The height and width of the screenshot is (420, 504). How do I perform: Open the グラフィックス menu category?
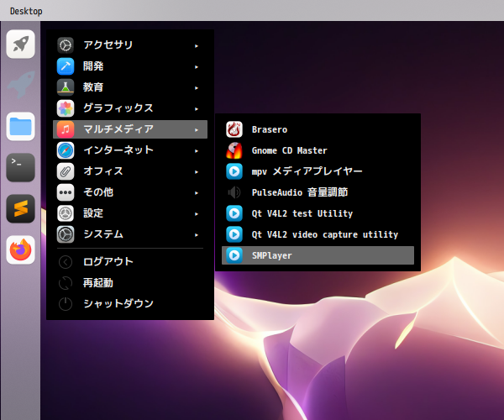click(130, 108)
